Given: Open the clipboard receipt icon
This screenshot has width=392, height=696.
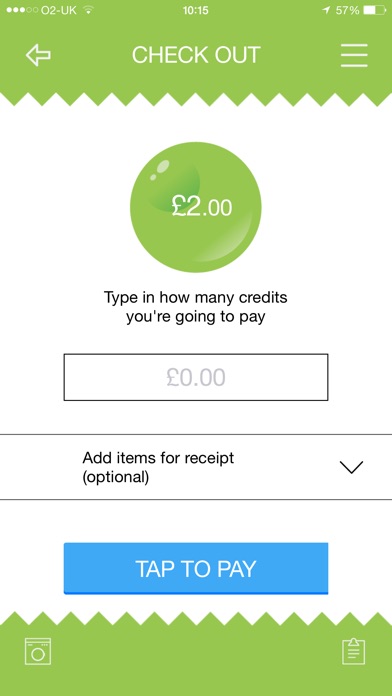Looking at the screenshot, I should [354, 651].
